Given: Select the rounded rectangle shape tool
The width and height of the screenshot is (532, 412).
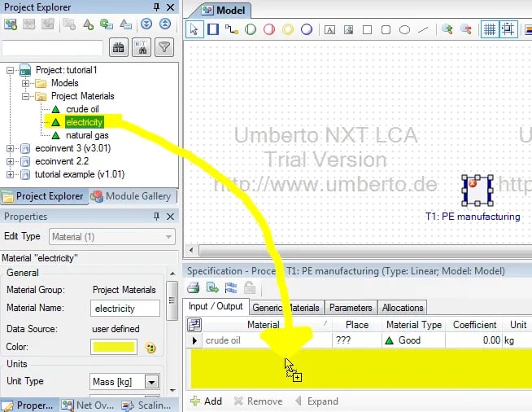Looking at the screenshot, I should pyautogui.click(x=386, y=30).
